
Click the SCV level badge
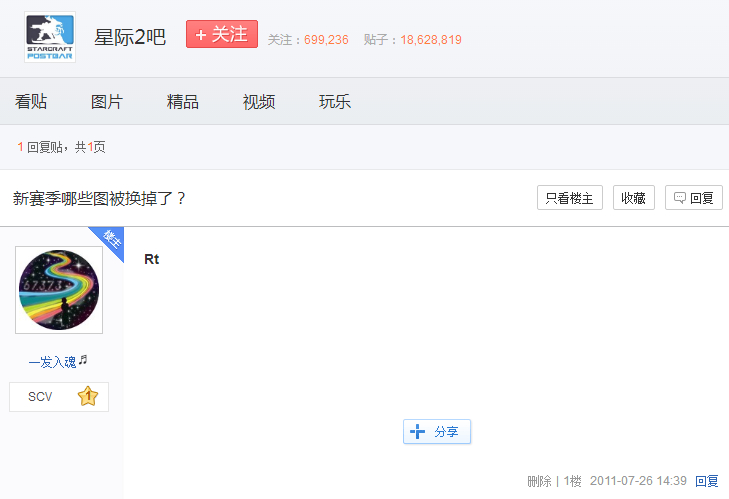[59, 397]
